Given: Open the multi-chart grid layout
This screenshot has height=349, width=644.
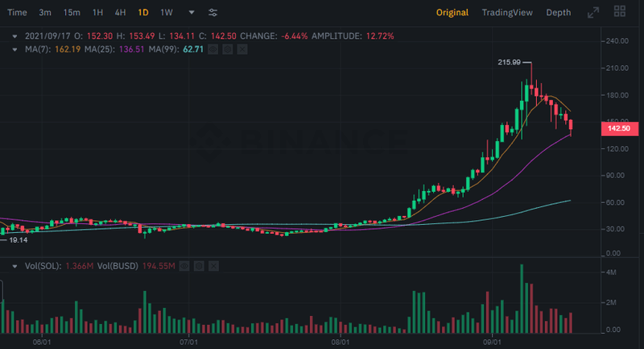Looking at the screenshot, I should click(x=620, y=13).
